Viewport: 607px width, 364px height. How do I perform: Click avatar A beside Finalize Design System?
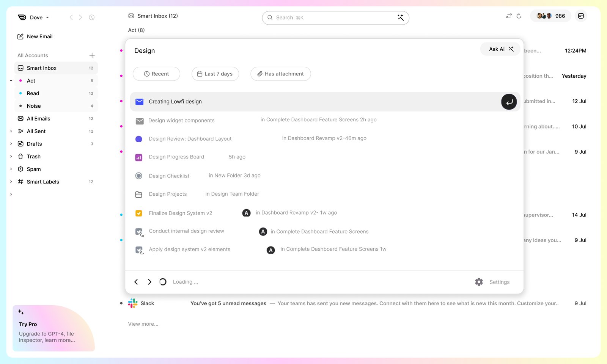pyautogui.click(x=246, y=213)
